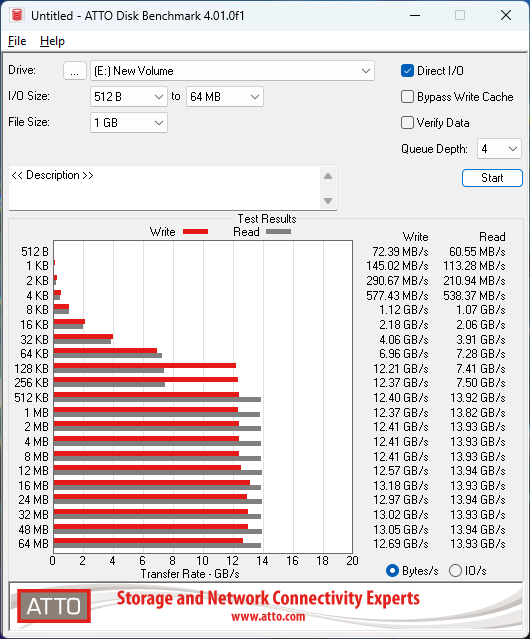Enable Bypass Write Cache

[407, 97]
